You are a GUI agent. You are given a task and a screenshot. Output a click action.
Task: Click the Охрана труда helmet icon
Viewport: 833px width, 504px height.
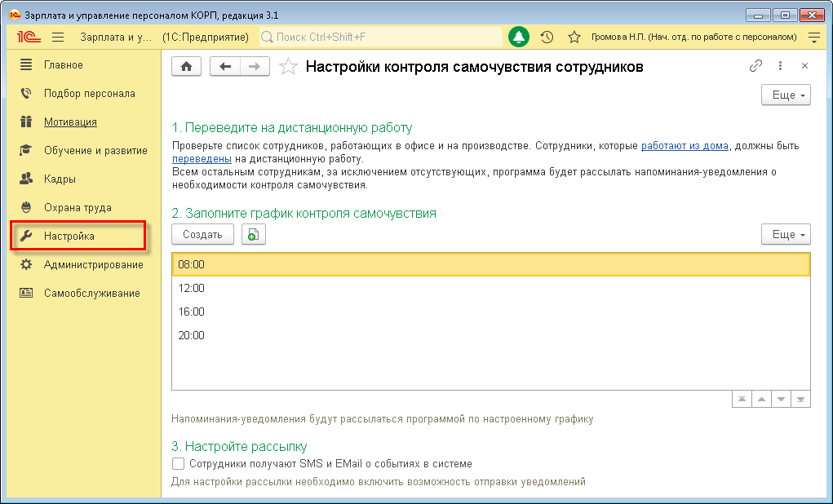pos(26,207)
